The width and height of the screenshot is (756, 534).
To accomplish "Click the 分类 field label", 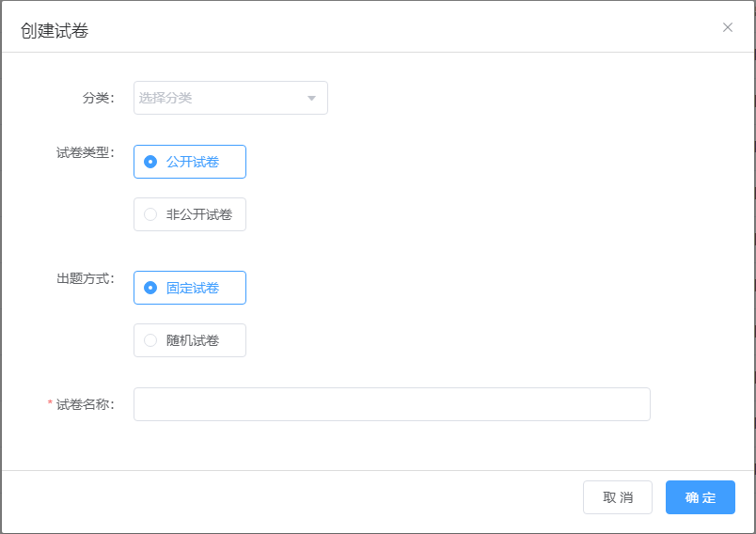I will click(98, 98).
